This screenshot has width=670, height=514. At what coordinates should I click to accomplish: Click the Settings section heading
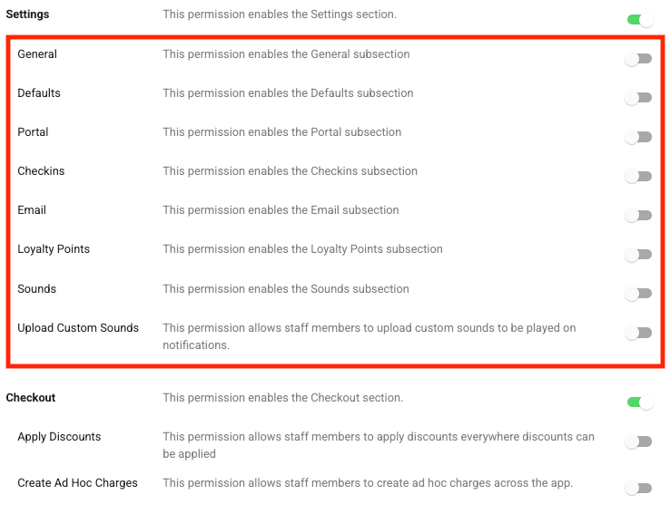click(x=27, y=14)
